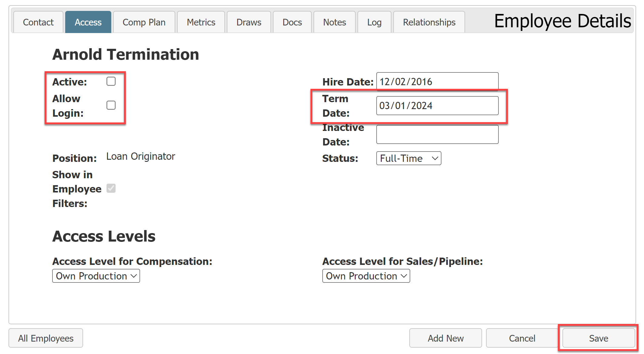
Task: Click Show in Employee Filters checkbox
Action: [x=111, y=188]
